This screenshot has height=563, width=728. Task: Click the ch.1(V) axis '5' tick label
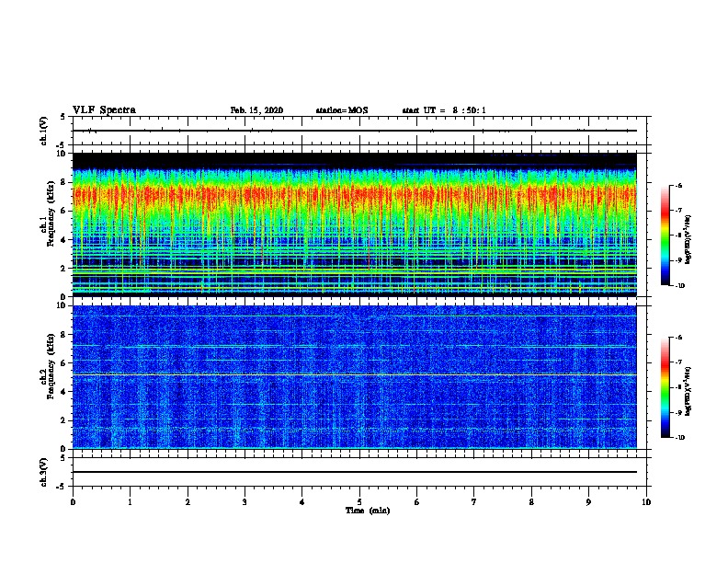pyautogui.click(x=63, y=117)
